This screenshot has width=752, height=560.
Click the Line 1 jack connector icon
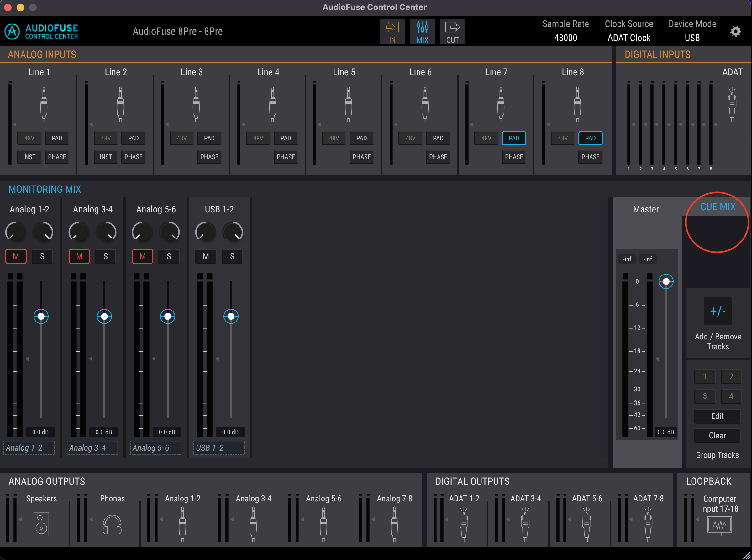(x=44, y=104)
